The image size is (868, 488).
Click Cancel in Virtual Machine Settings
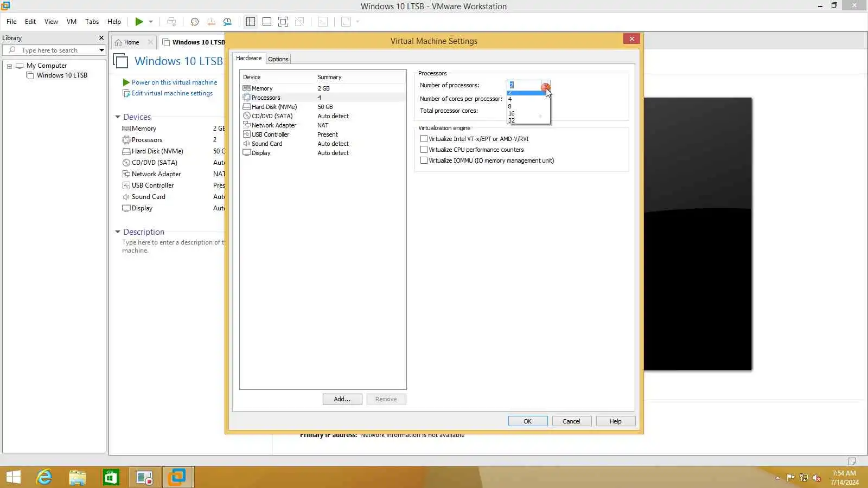coord(572,421)
